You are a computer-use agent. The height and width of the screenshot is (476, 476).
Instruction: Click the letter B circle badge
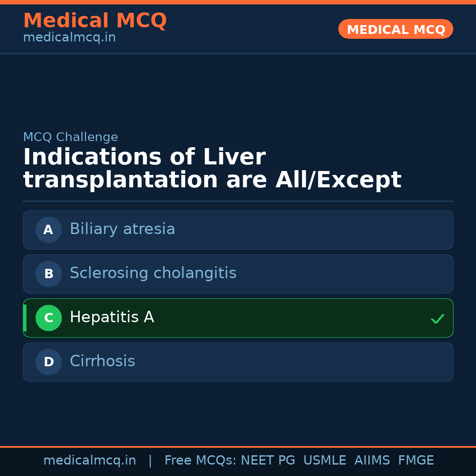click(48, 274)
